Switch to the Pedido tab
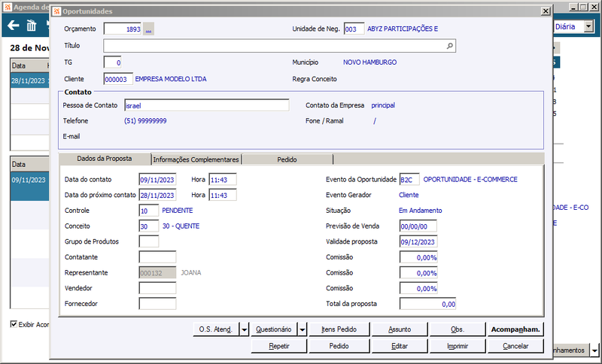Viewport: 602px width, 364px height. pos(287,159)
